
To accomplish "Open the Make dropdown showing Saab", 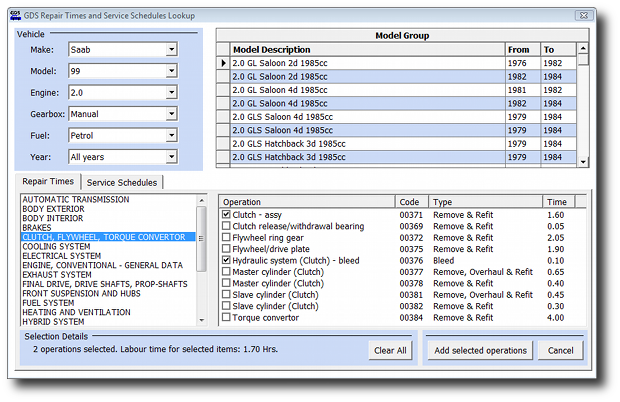I will [x=171, y=48].
